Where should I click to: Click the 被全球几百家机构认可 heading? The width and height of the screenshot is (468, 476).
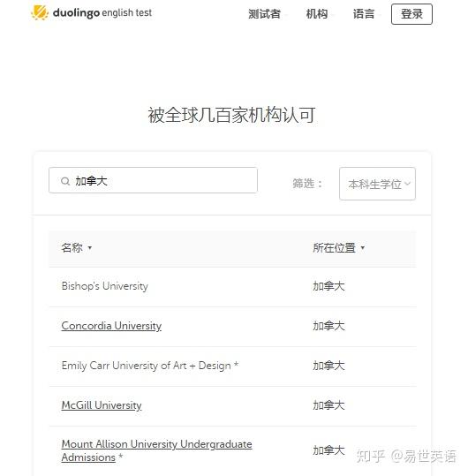tap(231, 116)
